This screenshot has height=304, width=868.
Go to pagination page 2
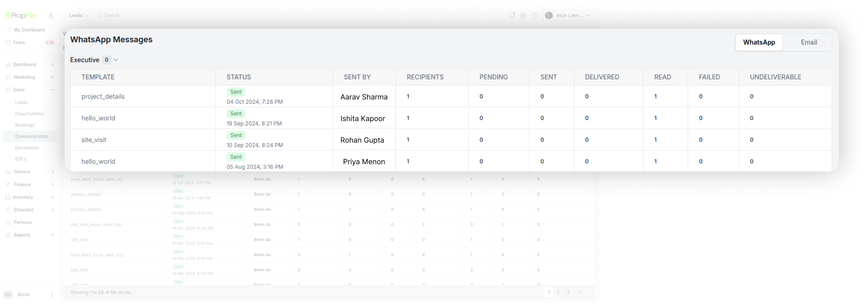click(558, 292)
